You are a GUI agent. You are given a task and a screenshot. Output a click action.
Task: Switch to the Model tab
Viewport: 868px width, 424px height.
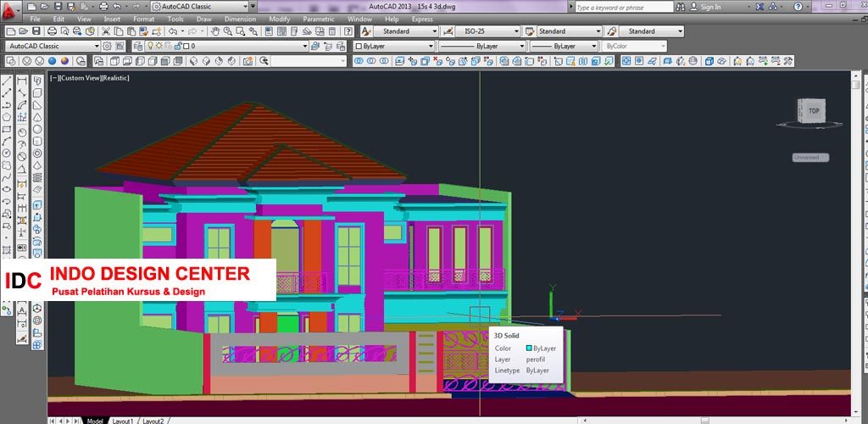pos(95,421)
